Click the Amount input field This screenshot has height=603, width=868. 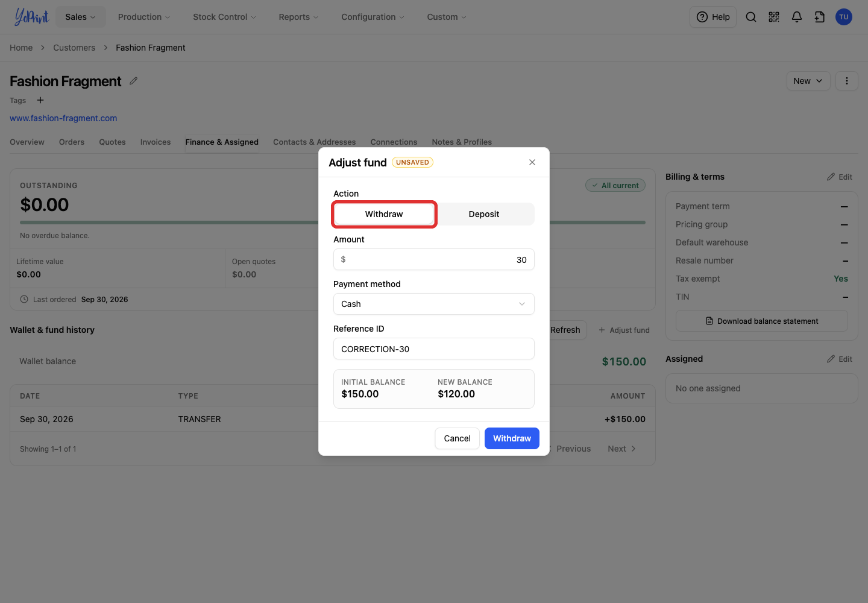click(434, 259)
